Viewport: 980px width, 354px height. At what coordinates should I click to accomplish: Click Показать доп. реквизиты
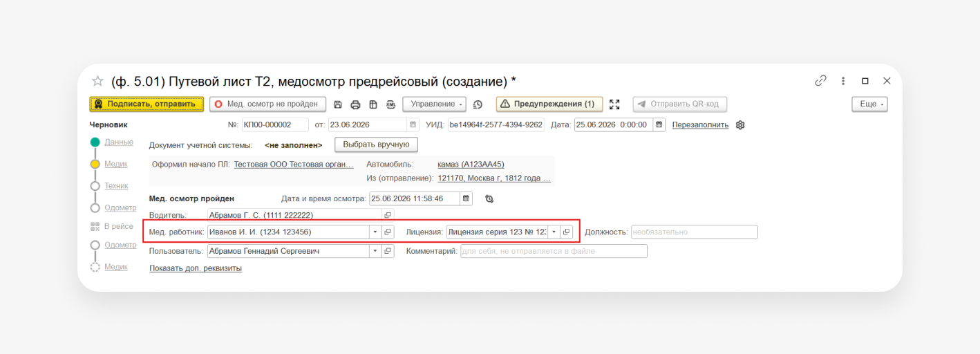[196, 268]
